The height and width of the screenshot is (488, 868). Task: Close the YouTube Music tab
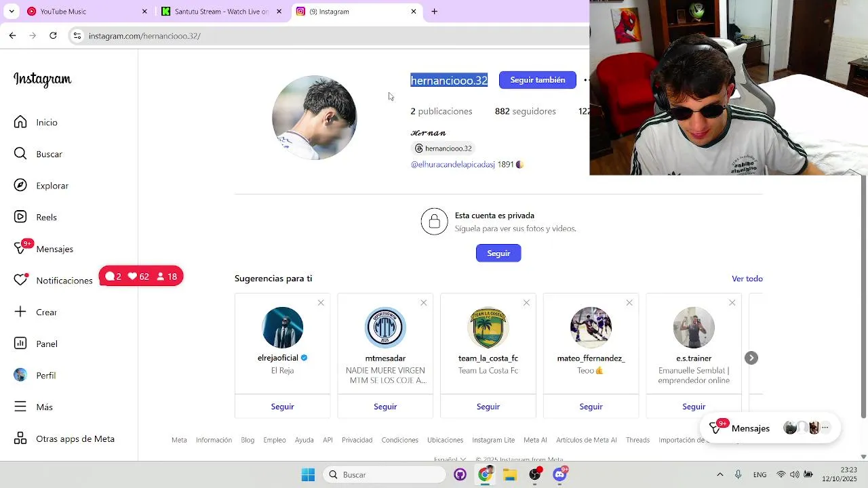click(x=144, y=12)
